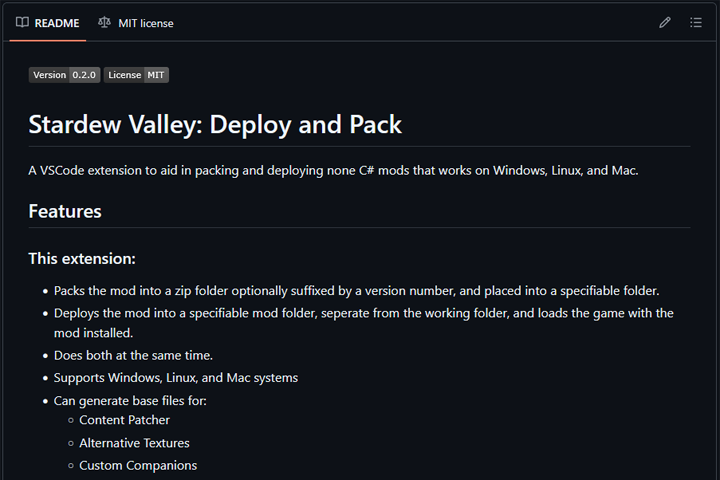The height and width of the screenshot is (480, 720).
Task: Click the Alternative Textures sub-item
Action: point(134,443)
